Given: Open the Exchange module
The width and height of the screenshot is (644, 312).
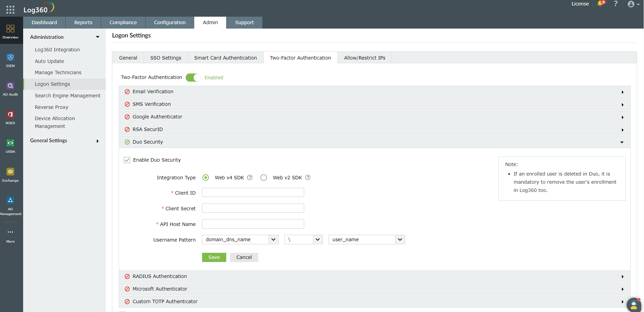Looking at the screenshot, I should tap(11, 175).
